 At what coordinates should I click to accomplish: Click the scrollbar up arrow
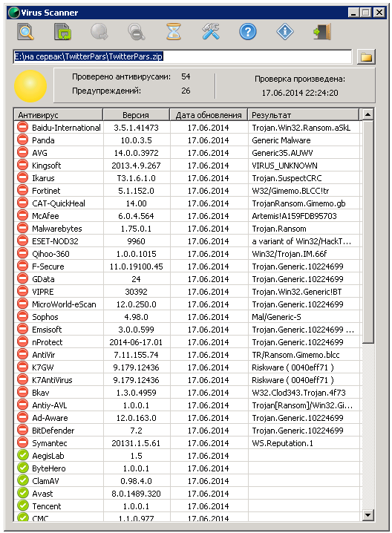tap(367, 114)
